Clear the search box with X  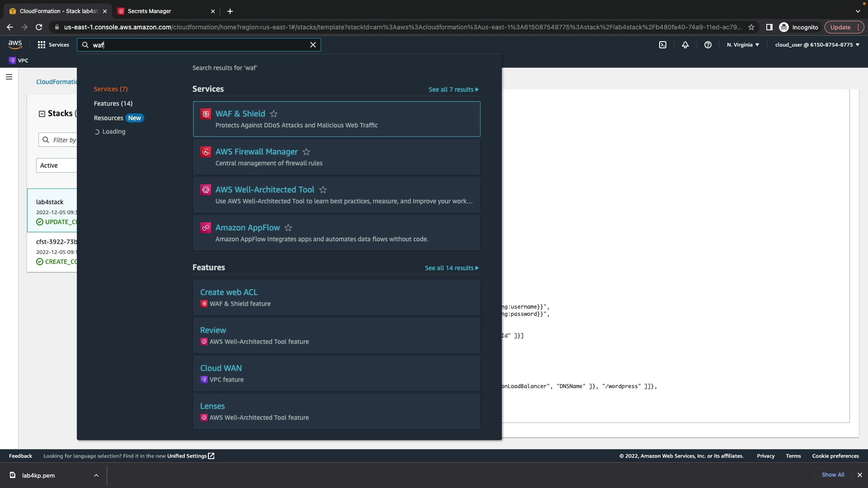click(313, 45)
